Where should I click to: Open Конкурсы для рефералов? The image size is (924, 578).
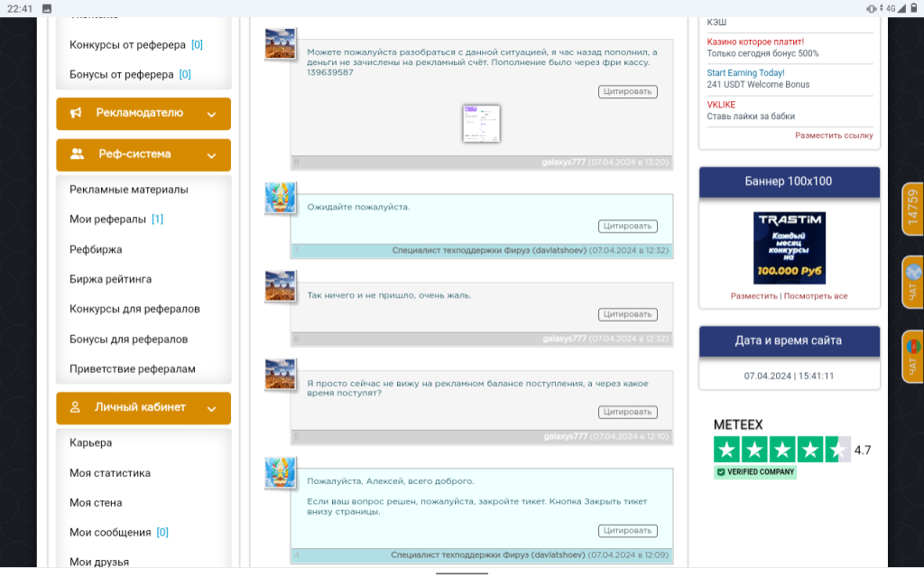click(134, 309)
